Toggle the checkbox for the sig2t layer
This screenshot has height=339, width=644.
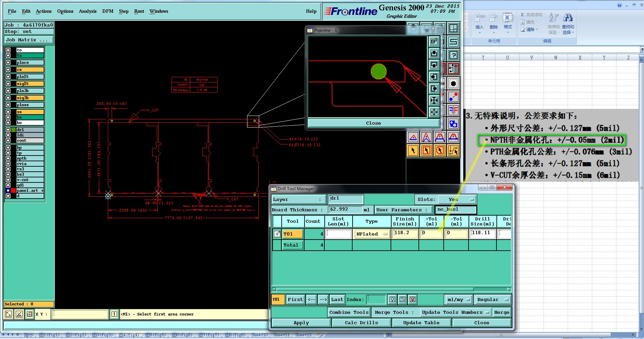[x=8, y=84]
